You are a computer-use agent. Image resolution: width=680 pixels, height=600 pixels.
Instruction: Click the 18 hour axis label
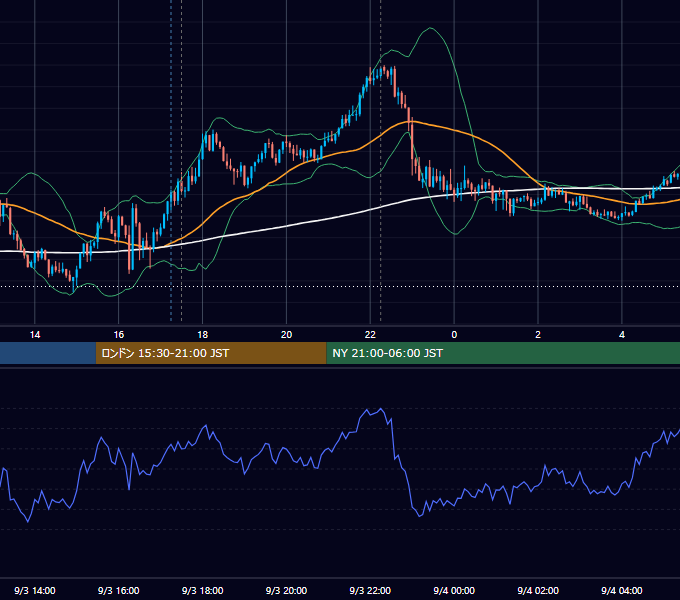(203, 335)
